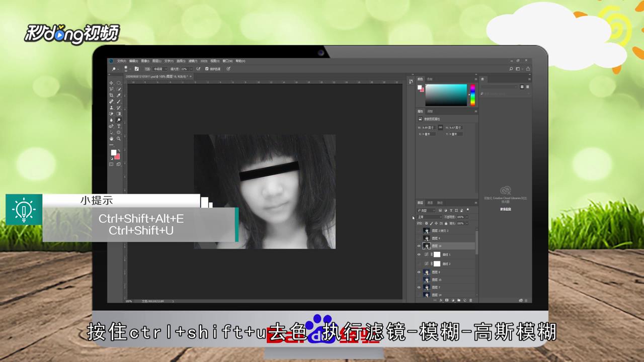Select the Horizontal Type tool
Screen dimensions: 644x362
[x=119, y=126]
